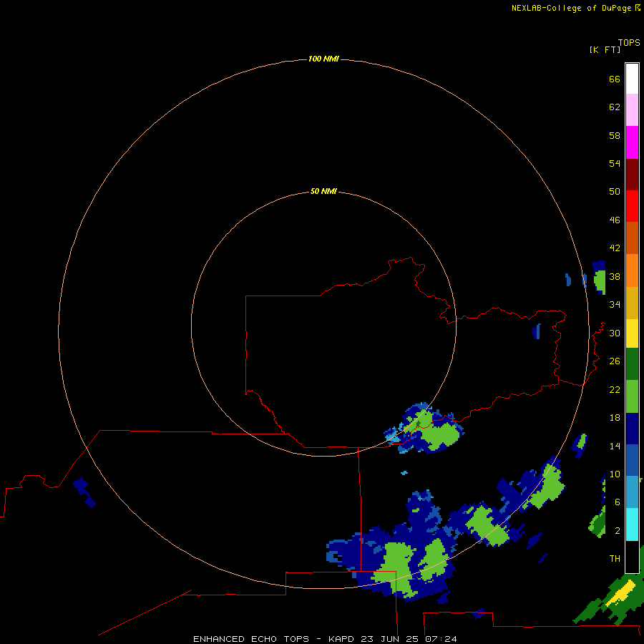Click the 42 legend value label
This screenshot has height=644, width=644.
coord(615,248)
